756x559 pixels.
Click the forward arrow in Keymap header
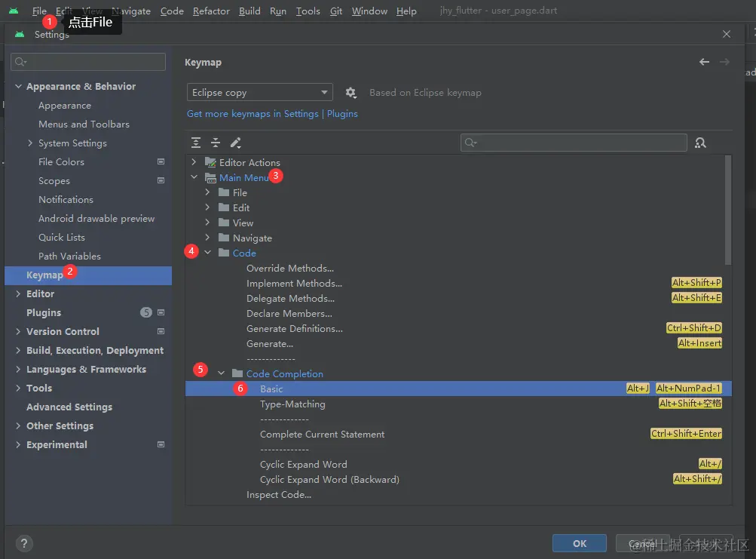[x=724, y=62]
